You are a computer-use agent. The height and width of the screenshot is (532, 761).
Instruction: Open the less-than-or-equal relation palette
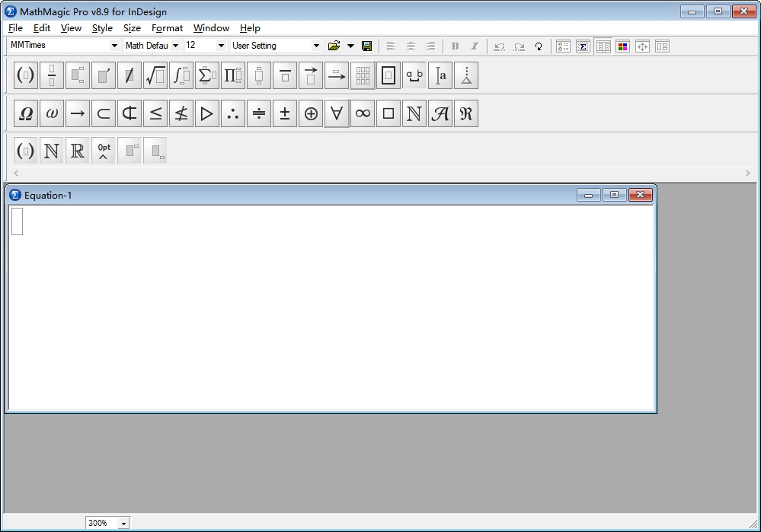point(155,113)
